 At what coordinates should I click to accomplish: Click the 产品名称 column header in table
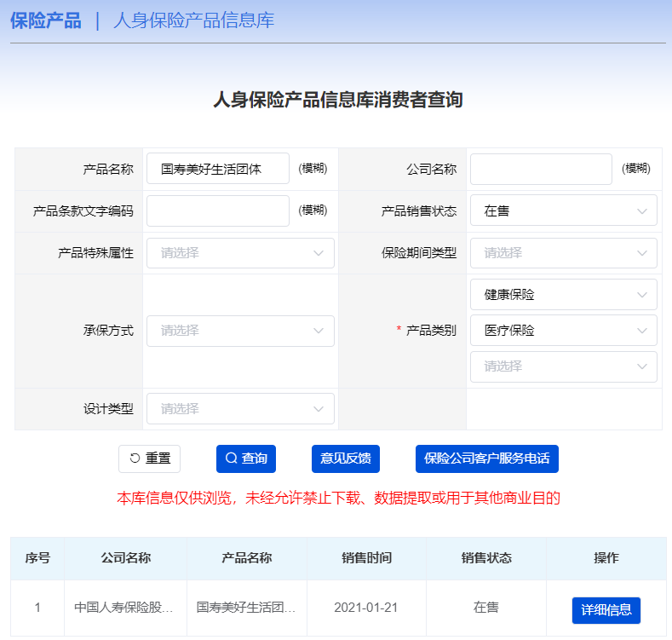(x=246, y=558)
